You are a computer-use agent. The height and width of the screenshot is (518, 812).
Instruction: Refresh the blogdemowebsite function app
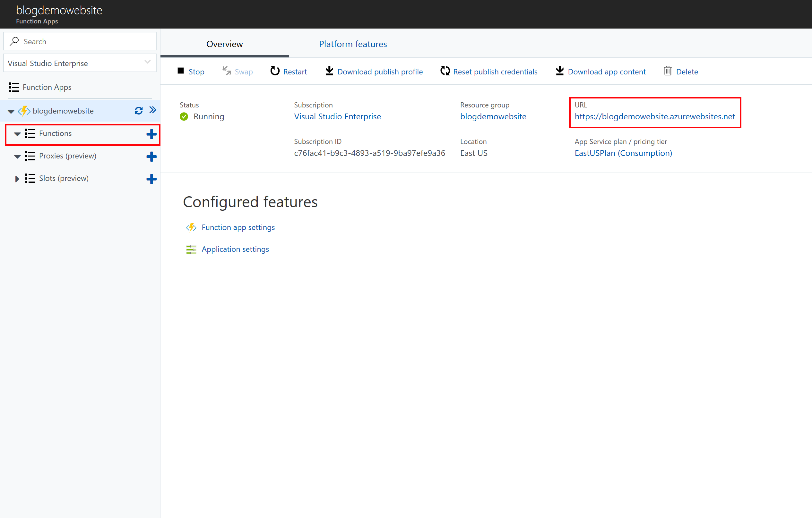139,111
